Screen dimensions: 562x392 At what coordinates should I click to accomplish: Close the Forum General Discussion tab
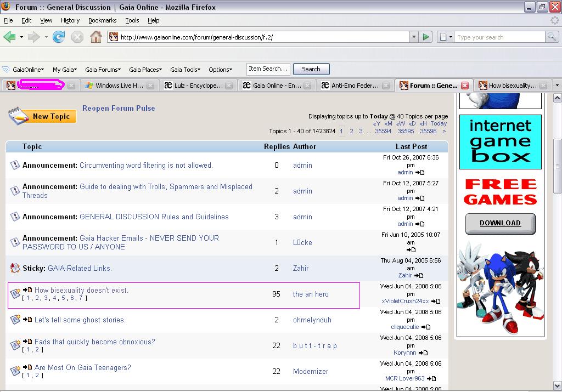[465, 86]
